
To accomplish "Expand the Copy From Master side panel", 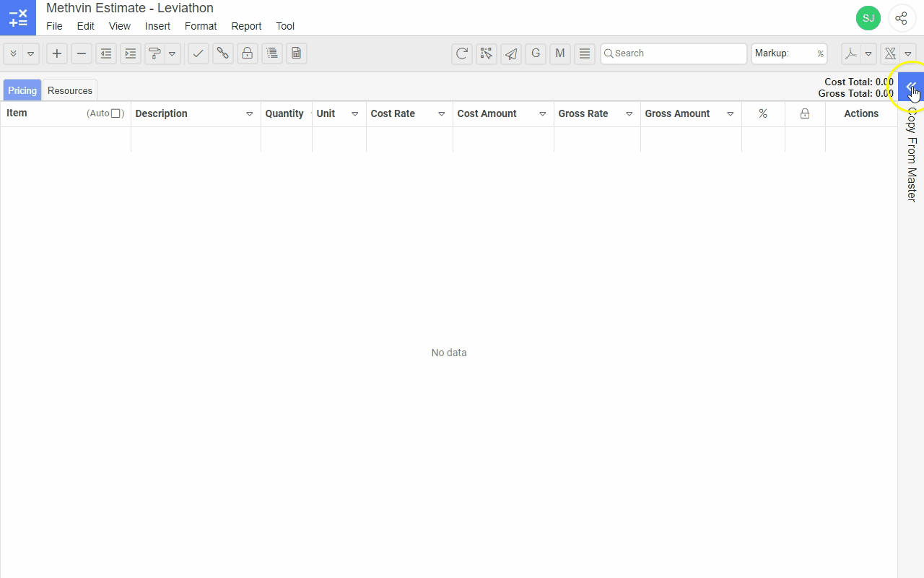I will click(x=911, y=87).
